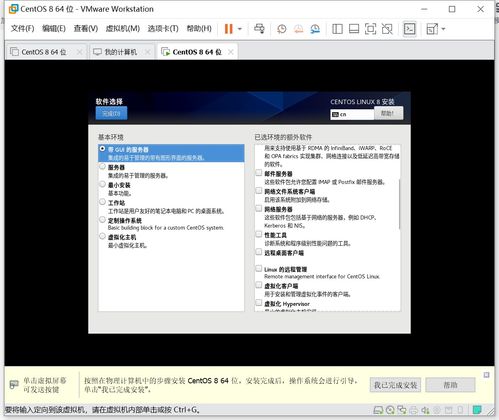
Task: Click the 已选环境的额外软件 section label
Action: [283, 137]
